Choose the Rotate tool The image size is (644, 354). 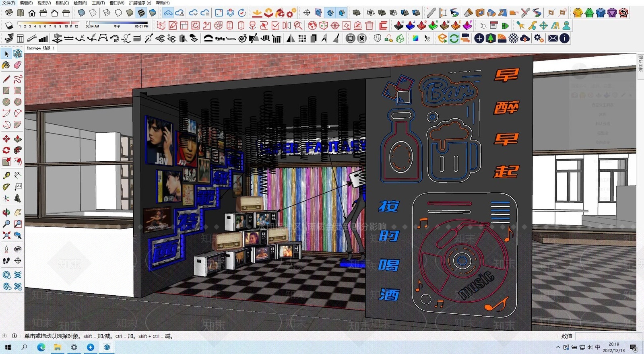tap(6, 150)
